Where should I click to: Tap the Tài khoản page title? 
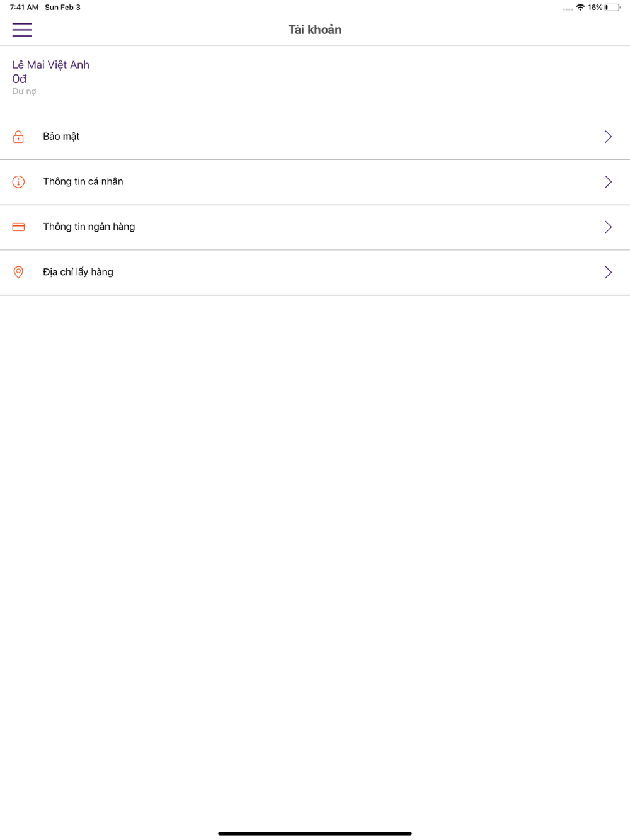click(315, 30)
